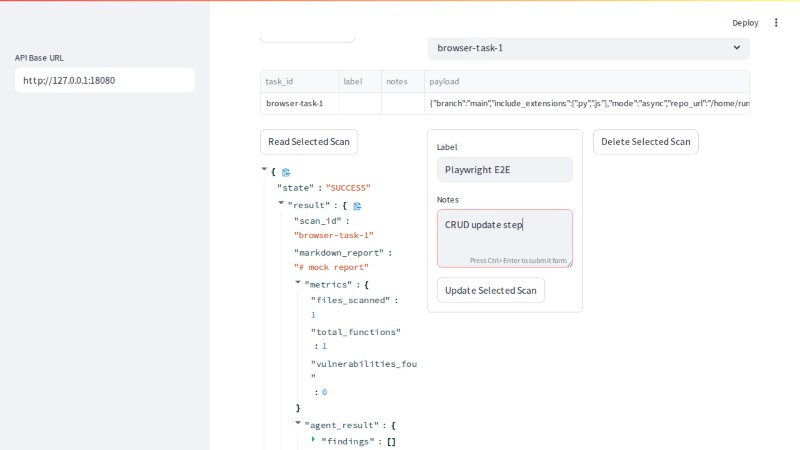The height and width of the screenshot is (450, 800).
Task: Open the three-dot main menu
Action: tap(776, 22)
